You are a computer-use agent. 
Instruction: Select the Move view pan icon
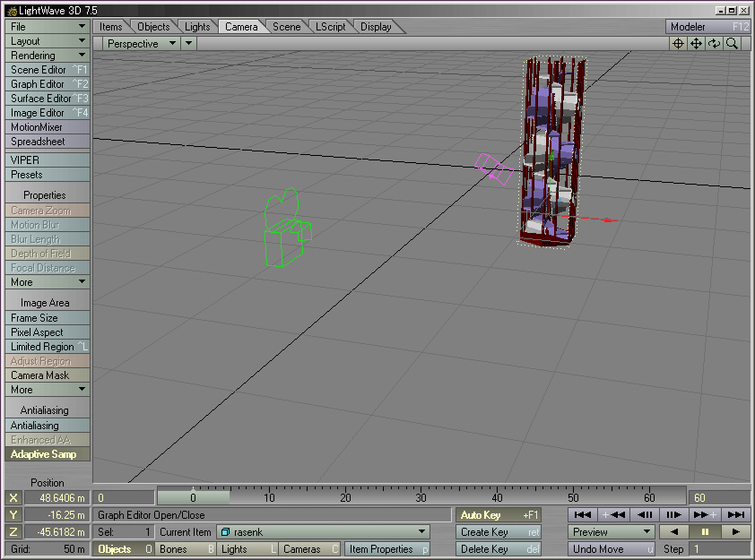coord(697,43)
